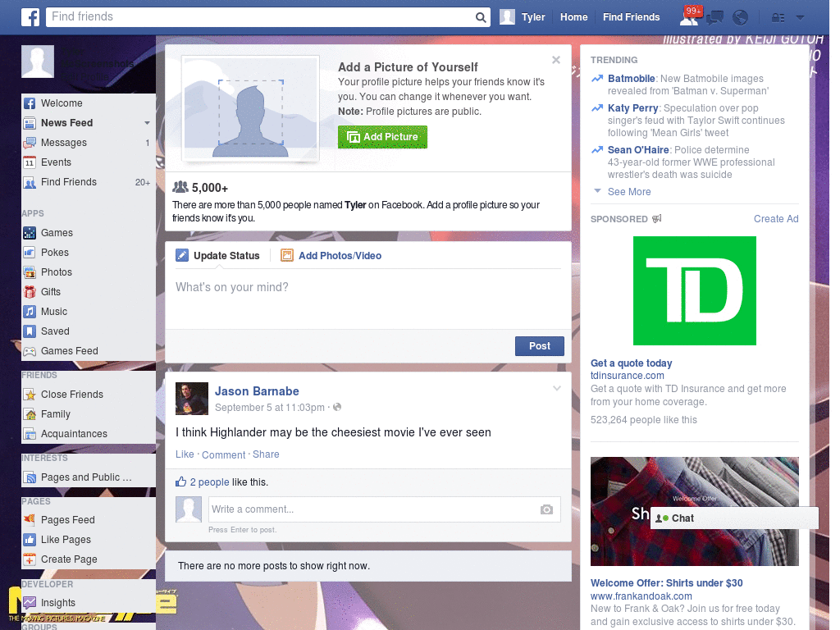The width and height of the screenshot is (840, 630).
Task: Open Batmobile trending topic
Action: (x=631, y=79)
